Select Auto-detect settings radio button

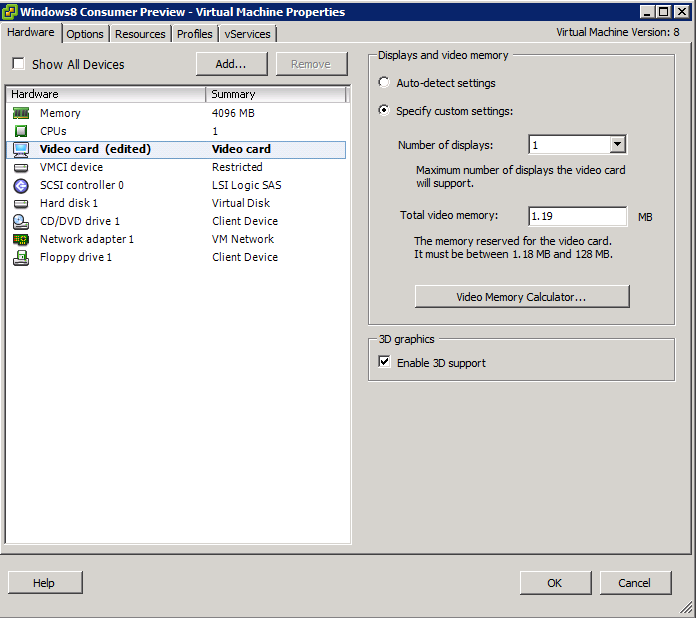point(384,82)
